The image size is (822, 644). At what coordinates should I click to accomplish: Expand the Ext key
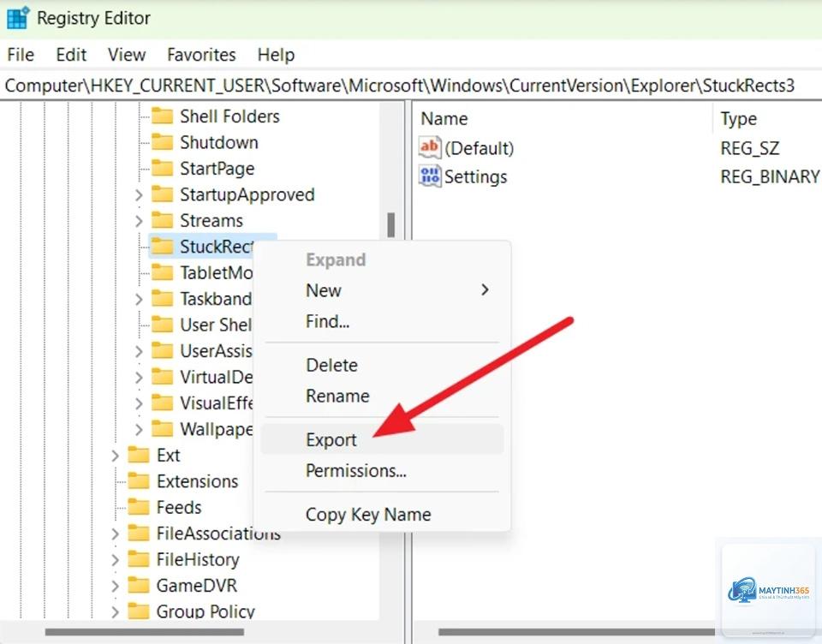(x=115, y=456)
